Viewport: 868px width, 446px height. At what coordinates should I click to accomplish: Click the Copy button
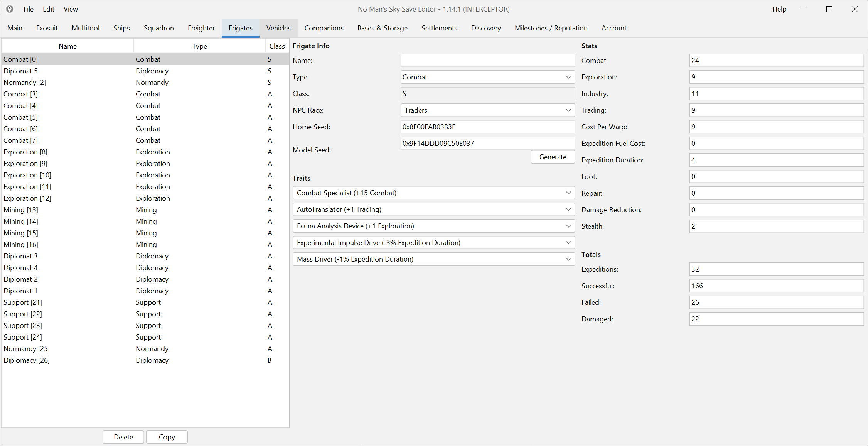(x=167, y=437)
